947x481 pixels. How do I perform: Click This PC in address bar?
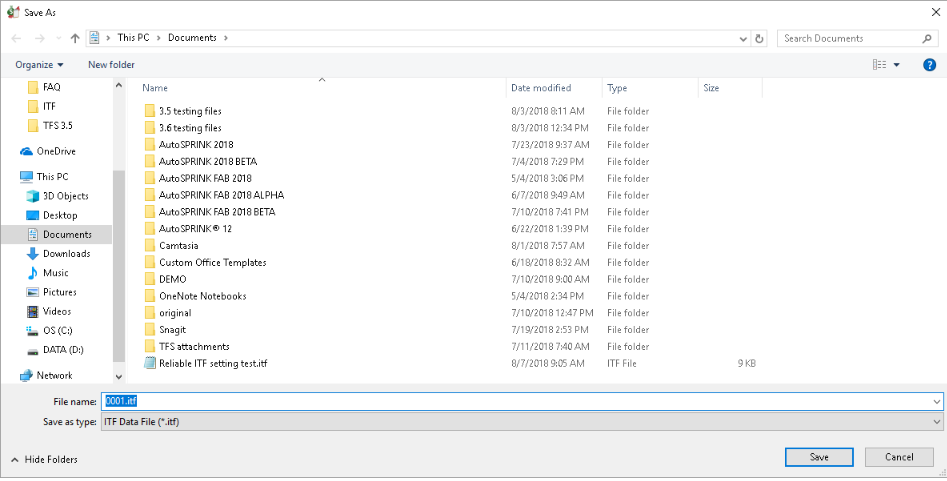click(x=133, y=37)
